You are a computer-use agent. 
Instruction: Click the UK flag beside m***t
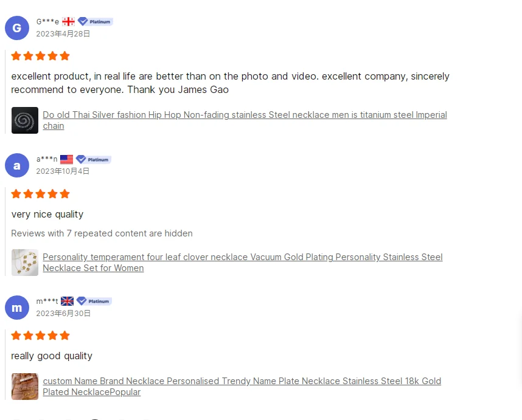(x=67, y=301)
